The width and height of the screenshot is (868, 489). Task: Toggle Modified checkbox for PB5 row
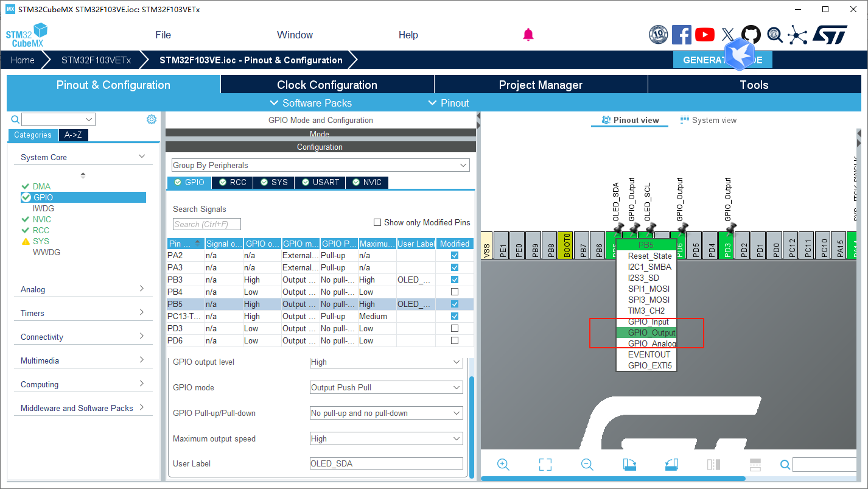tap(454, 304)
